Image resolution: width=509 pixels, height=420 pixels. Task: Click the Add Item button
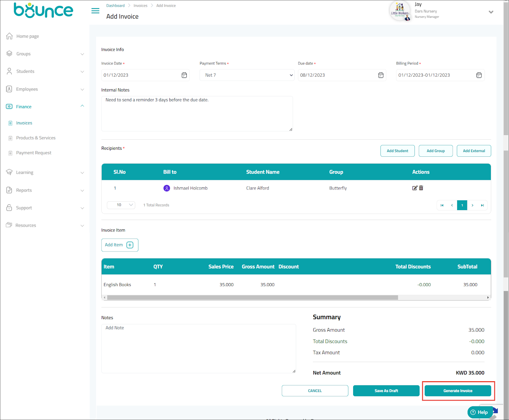point(120,245)
